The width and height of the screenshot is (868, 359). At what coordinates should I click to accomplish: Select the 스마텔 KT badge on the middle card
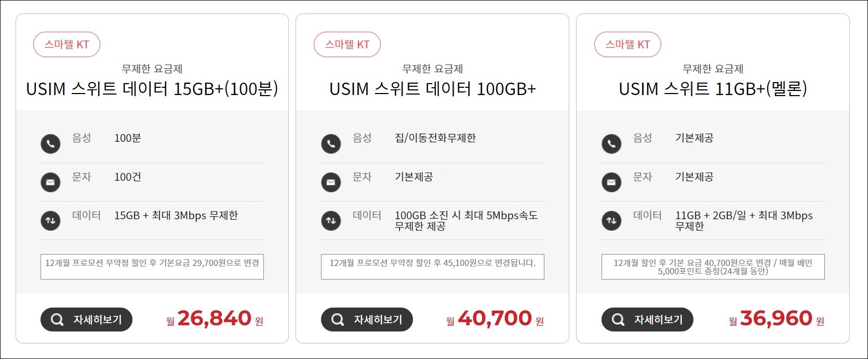(347, 44)
